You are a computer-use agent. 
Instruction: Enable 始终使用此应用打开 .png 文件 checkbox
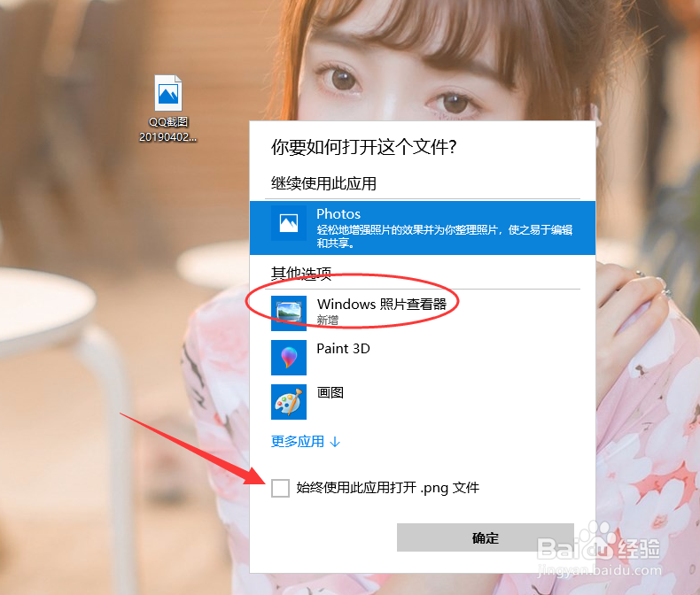coord(280,488)
